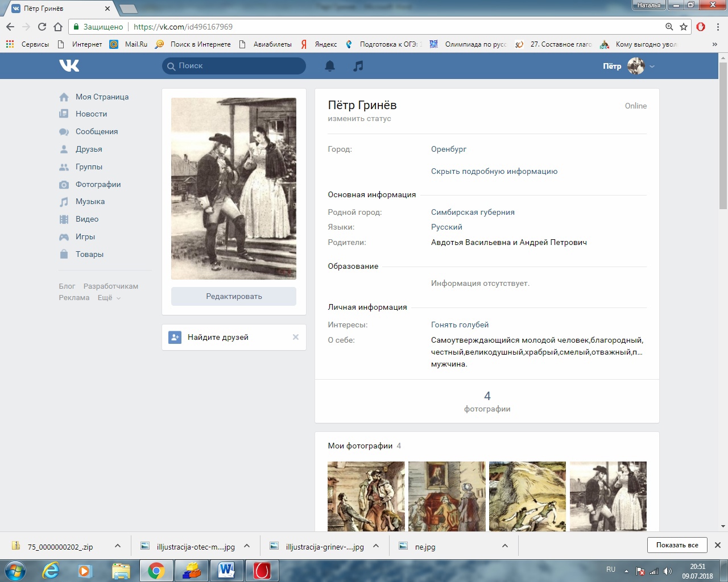Click the browser address bar URL
The image size is (728, 582).
coord(183,27)
